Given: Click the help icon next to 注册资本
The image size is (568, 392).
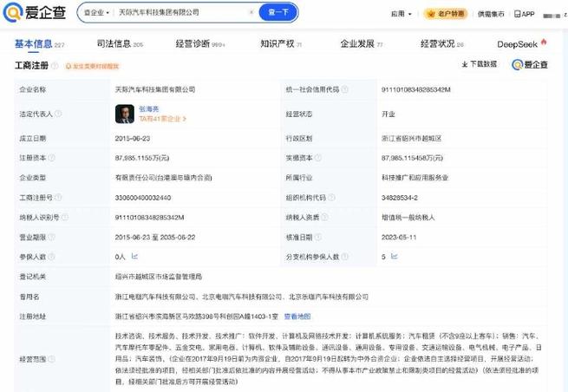Looking at the screenshot, I should click(x=52, y=158).
